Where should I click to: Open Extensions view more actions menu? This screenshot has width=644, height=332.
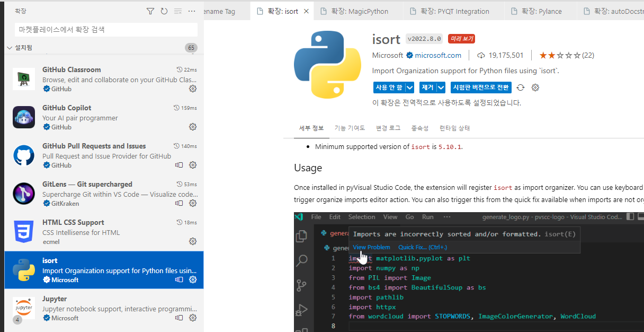(192, 11)
